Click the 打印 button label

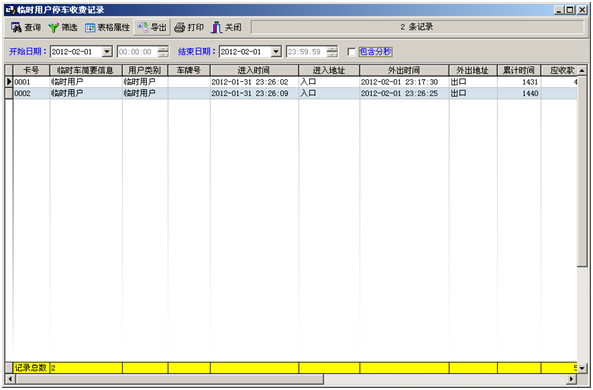pos(196,27)
